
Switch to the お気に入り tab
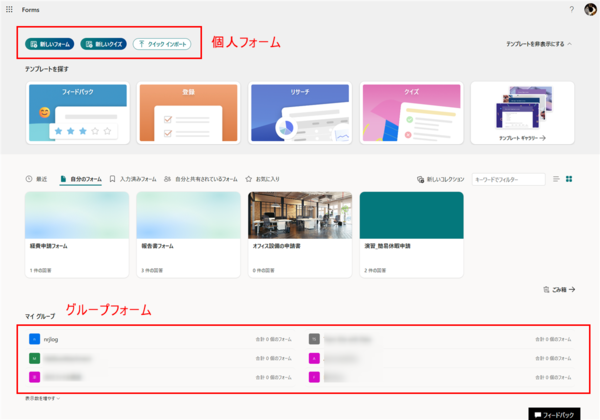(x=262, y=179)
